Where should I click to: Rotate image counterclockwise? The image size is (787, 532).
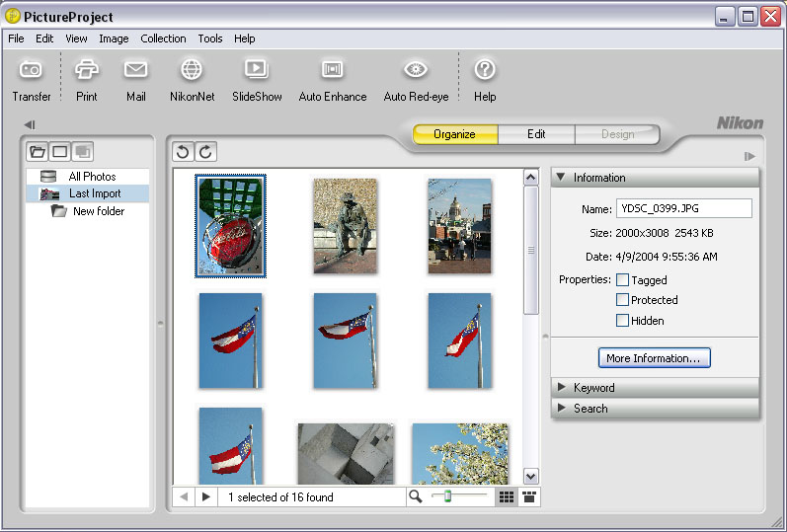[x=183, y=151]
